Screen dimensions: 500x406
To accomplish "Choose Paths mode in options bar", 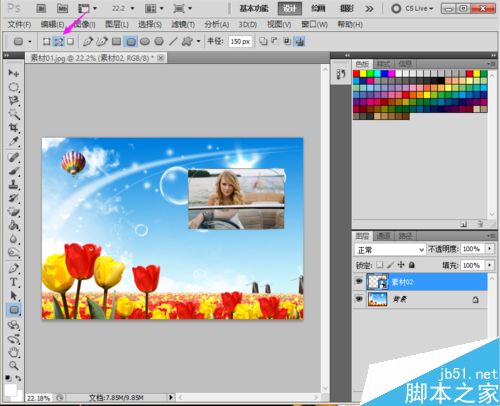I will (59, 41).
